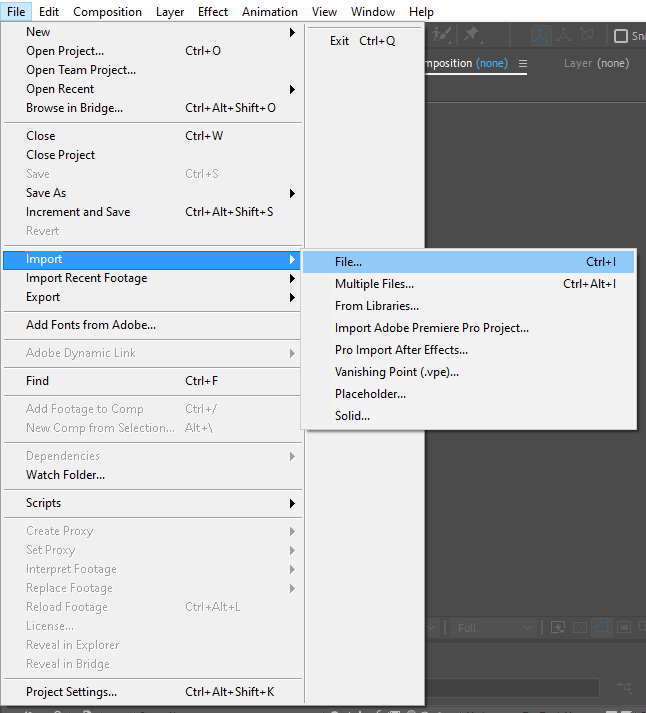The height and width of the screenshot is (713, 646).
Task: Open the composition mini-flowchart icon
Action: click(625, 688)
